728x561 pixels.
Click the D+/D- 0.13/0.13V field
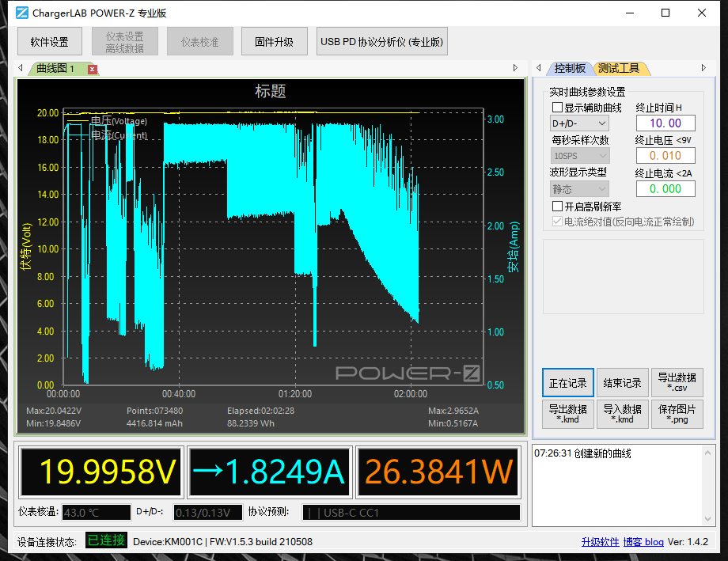coord(207,512)
